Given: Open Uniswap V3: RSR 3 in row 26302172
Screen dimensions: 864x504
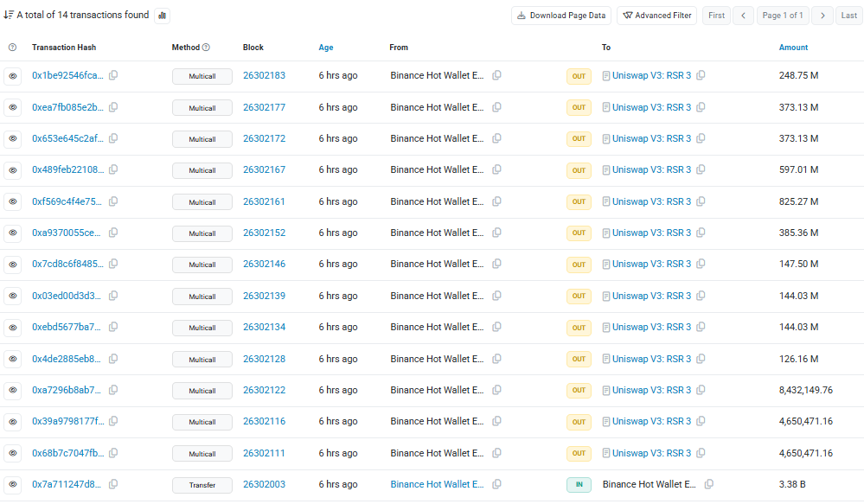Looking at the screenshot, I should pyautogui.click(x=651, y=138).
